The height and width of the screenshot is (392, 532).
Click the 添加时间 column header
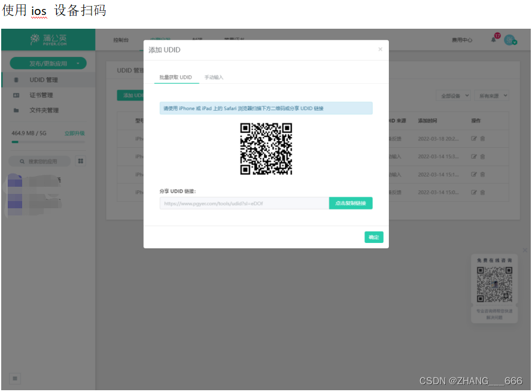point(427,120)
